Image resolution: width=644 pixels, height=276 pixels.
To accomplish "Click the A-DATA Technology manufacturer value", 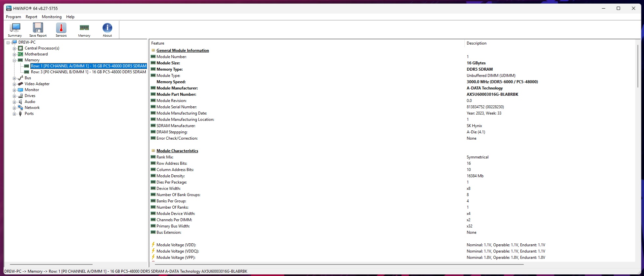I will pos(485,88).
